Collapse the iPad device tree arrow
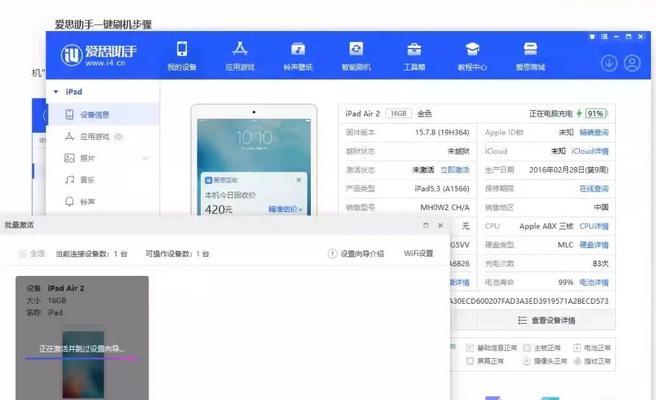Viewport: 656px width, 400px height. point(56,92)
